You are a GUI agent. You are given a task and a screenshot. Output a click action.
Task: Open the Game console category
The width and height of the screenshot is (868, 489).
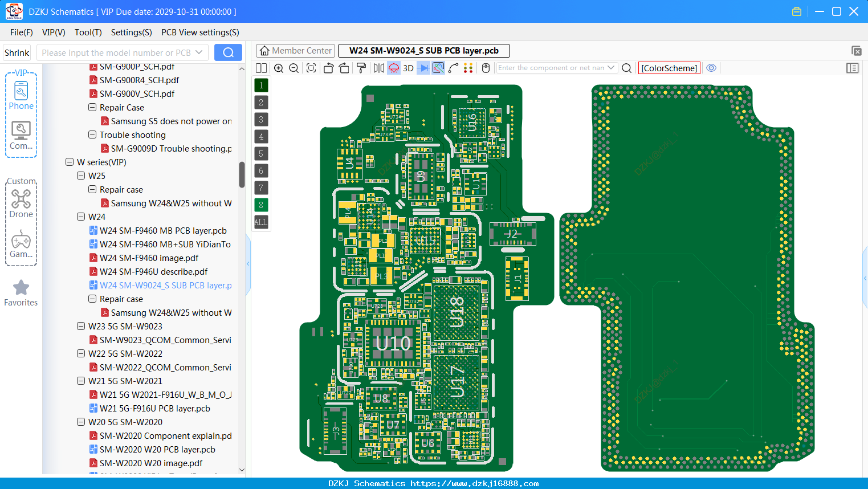[x=21, y=244]
